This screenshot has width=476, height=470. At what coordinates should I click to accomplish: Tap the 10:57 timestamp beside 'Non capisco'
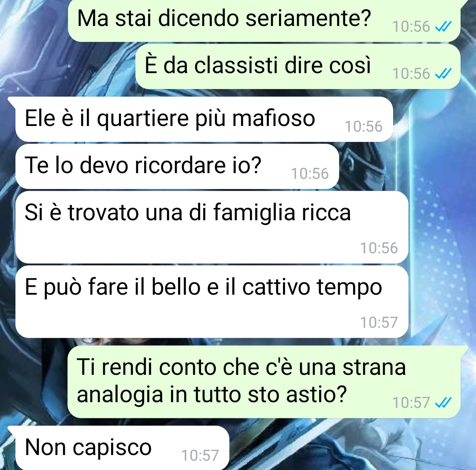pos(200,455)
